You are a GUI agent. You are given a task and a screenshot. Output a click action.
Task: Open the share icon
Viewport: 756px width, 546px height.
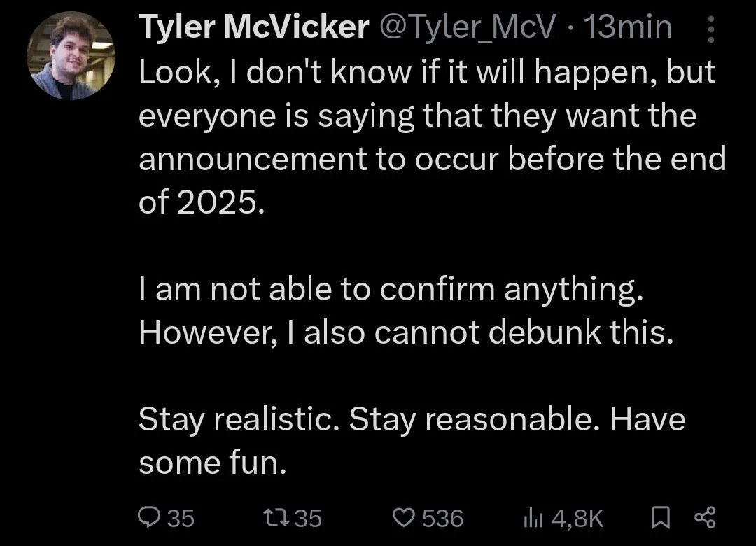pyautogui.click(x=704, y=517)
